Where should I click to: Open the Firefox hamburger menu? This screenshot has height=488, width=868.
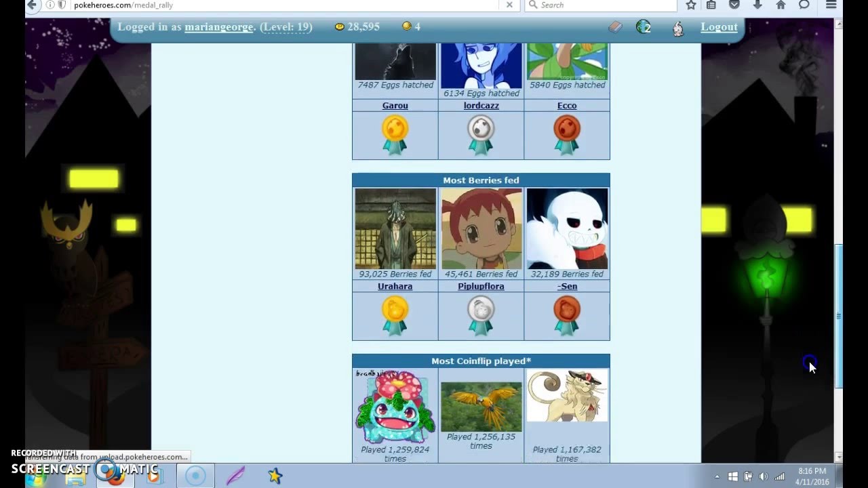(x=831, y=5)
